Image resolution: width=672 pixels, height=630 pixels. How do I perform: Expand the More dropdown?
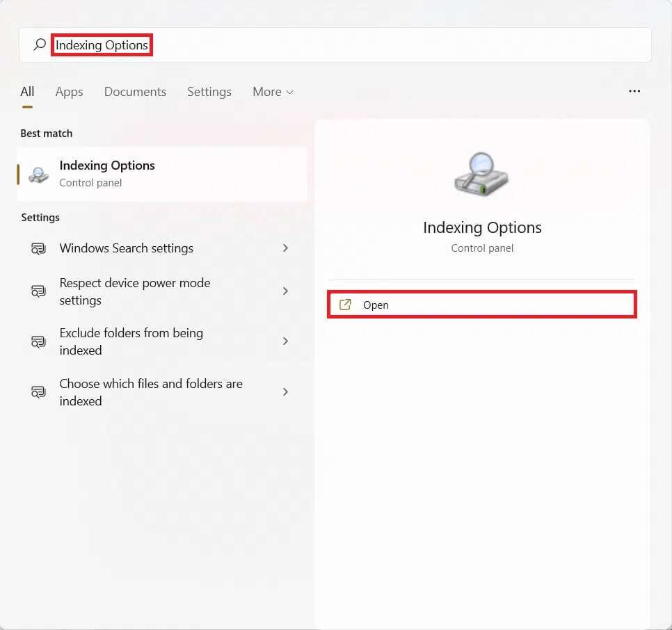273,92
